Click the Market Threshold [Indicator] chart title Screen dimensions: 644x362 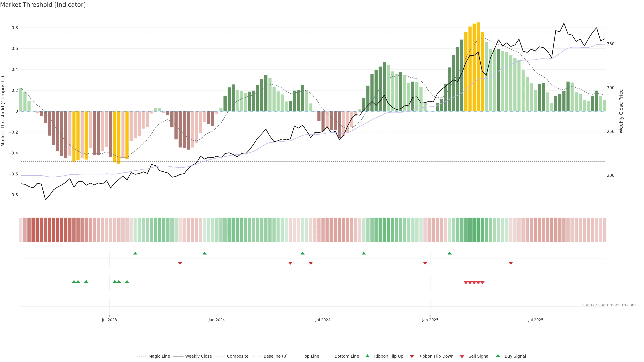[x=43, y=5]
